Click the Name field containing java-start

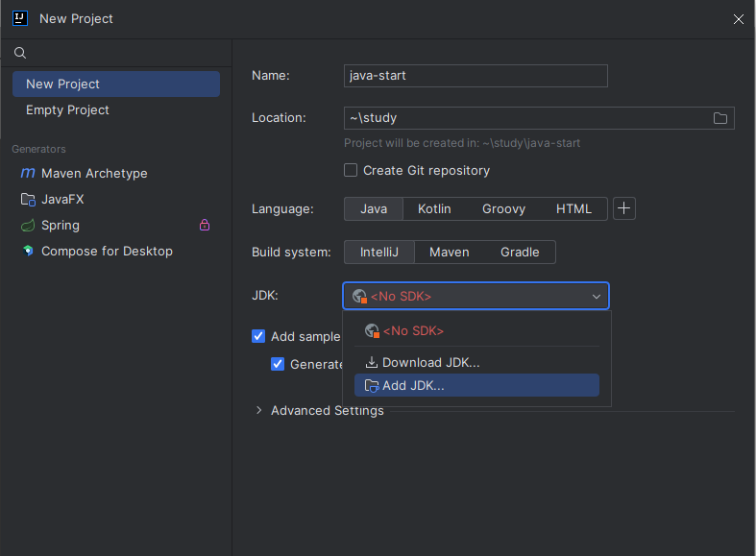click(476, 76)
